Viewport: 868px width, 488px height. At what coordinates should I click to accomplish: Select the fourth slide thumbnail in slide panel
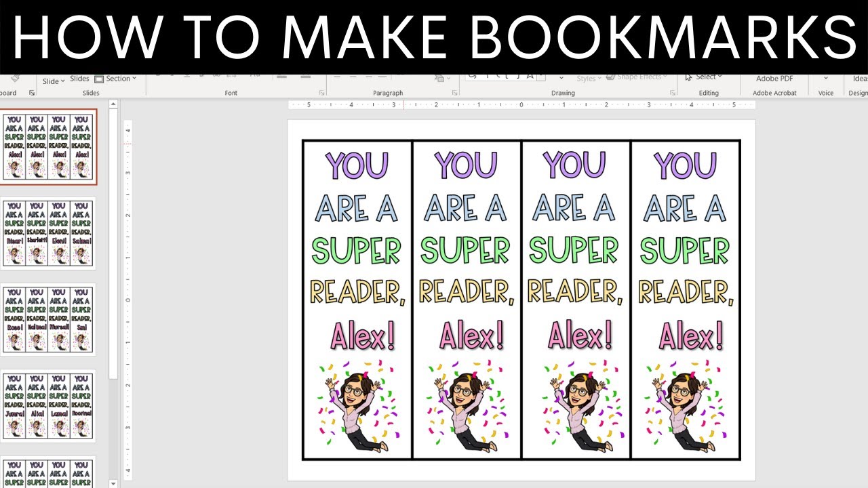[x=48, y=406]
